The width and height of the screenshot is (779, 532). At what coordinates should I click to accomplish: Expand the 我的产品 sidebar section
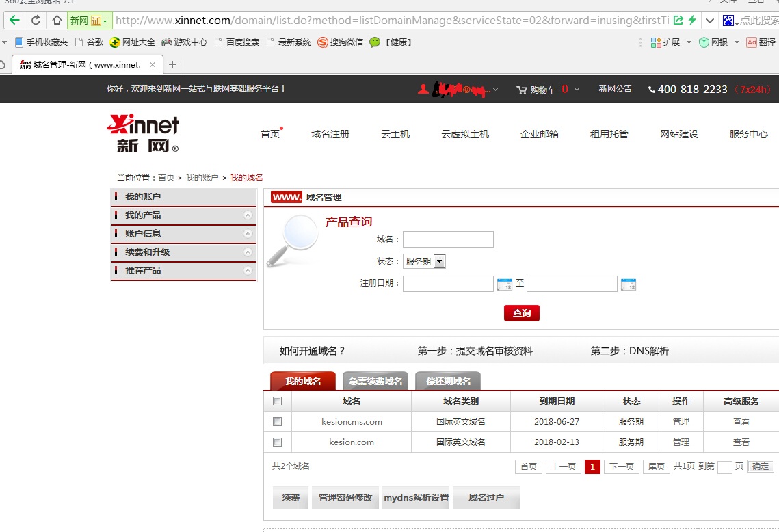coord(248,215)
